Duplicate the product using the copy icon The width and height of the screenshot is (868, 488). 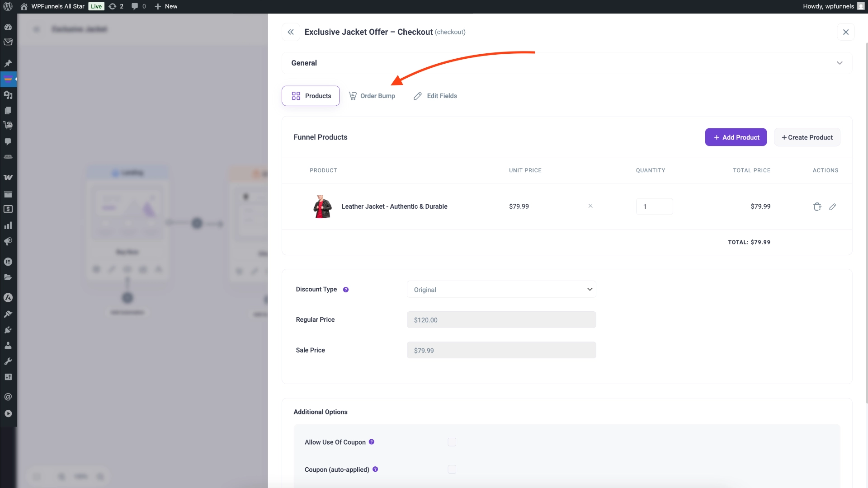point(817,206)
